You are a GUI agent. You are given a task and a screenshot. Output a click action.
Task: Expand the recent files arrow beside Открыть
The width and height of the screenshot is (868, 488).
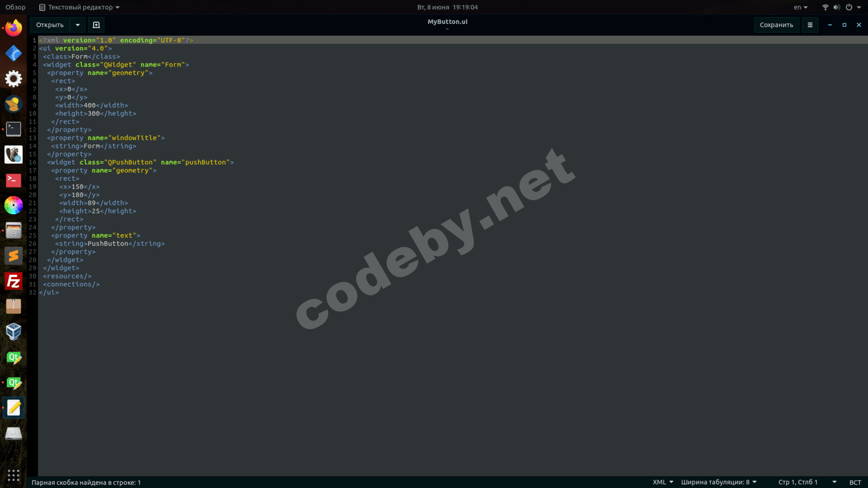(x=78, y=25)
